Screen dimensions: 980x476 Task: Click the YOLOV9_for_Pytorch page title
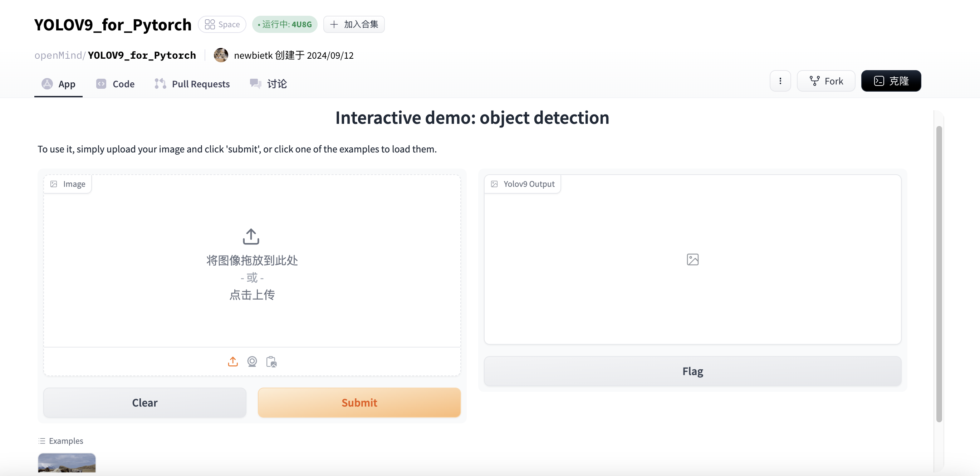coord(113,24)
